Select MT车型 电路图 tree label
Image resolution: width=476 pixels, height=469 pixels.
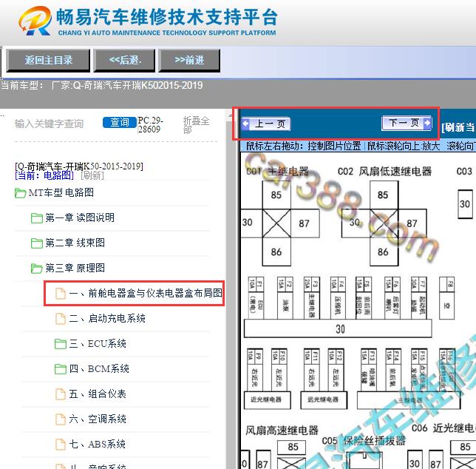[61, 192]
